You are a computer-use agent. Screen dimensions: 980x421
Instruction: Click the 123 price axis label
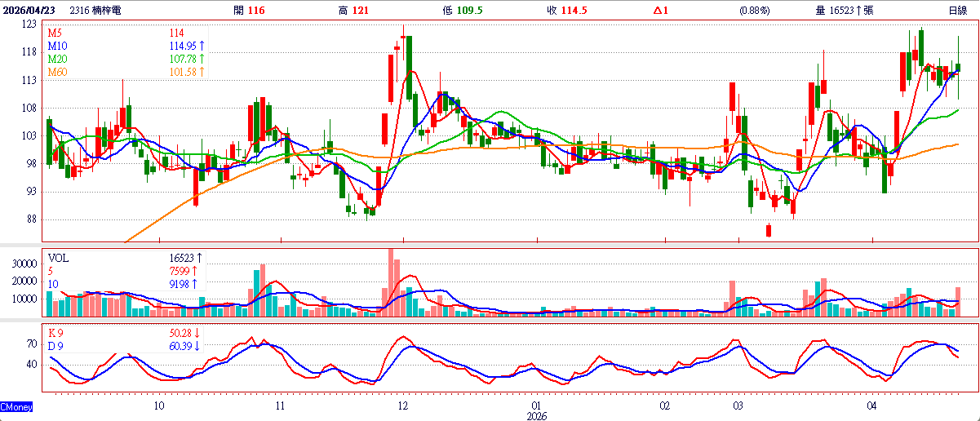29,25
